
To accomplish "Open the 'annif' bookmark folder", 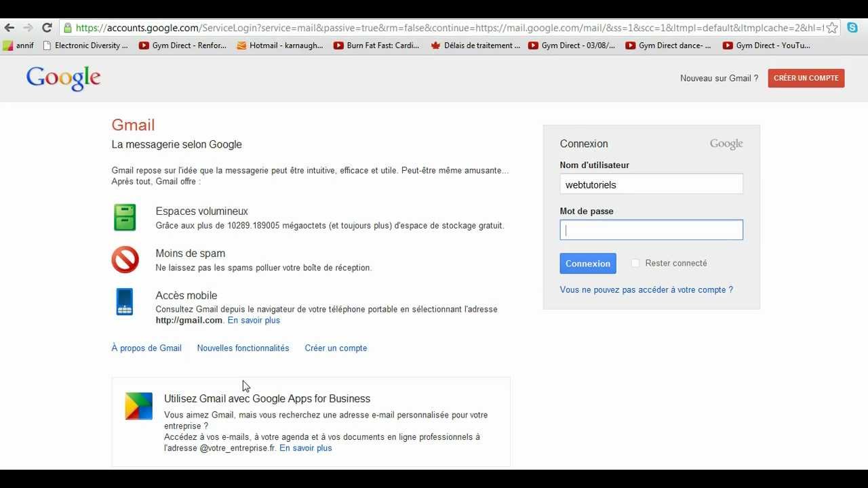I will [x=18, y=45].
